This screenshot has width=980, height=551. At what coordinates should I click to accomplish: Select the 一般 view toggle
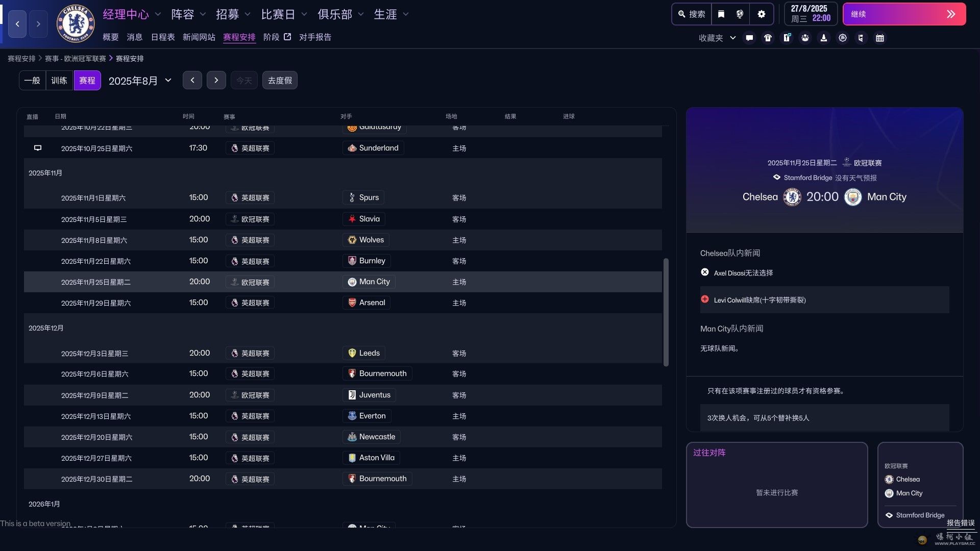tap(32, 81)
